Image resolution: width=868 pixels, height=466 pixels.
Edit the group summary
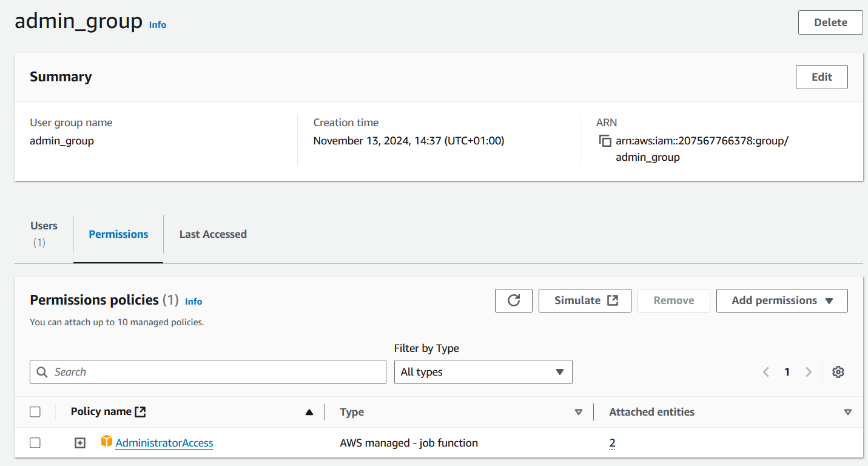point(822,77)
